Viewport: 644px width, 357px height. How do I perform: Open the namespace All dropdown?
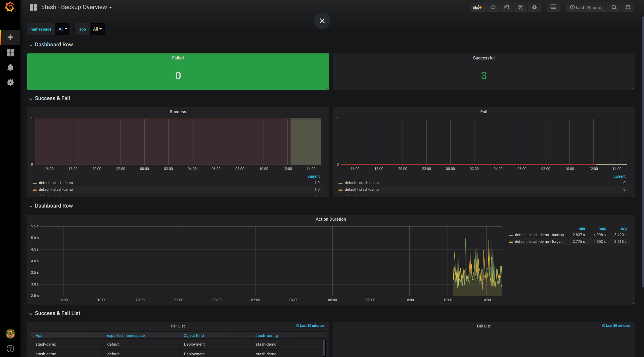pyautogui.click(x=63, y=29)
